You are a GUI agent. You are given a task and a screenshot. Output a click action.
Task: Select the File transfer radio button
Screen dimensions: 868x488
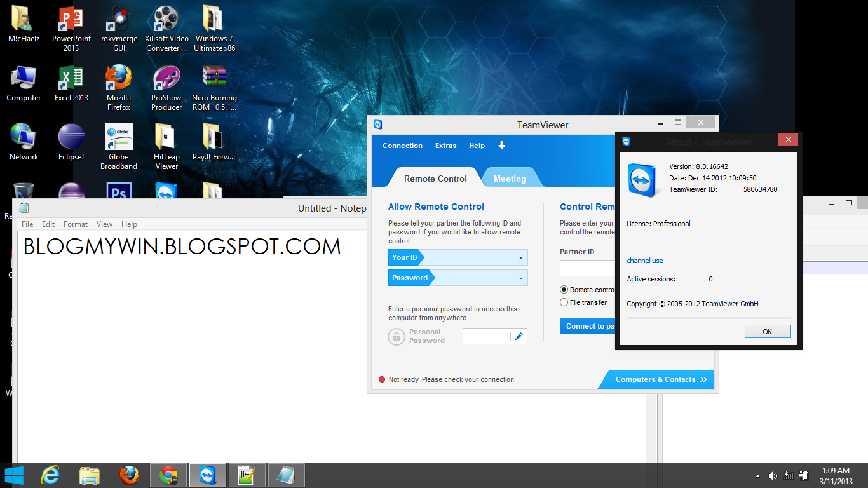[564, 302]
